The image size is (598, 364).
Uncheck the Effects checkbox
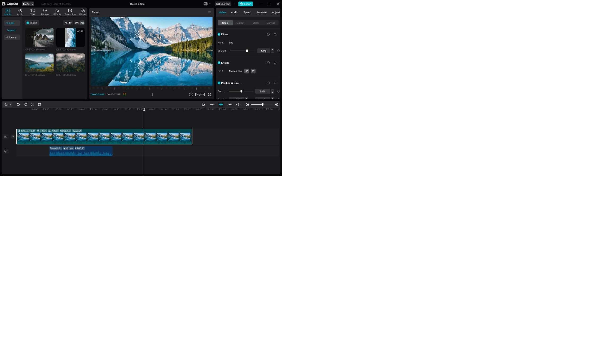(219, 63)
